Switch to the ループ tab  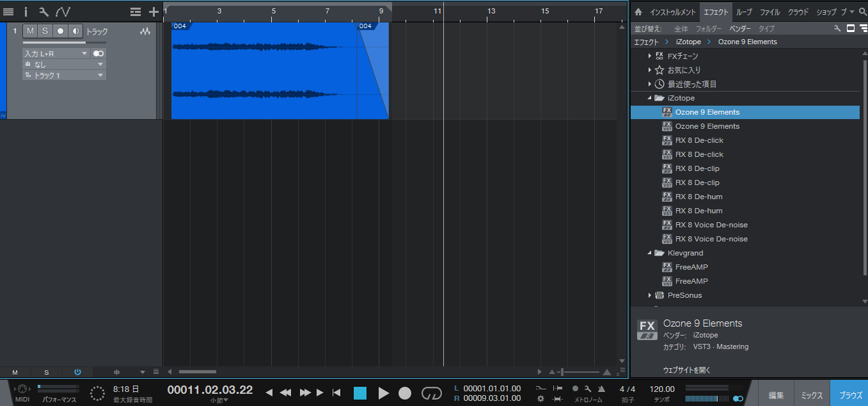click(744, 12)
